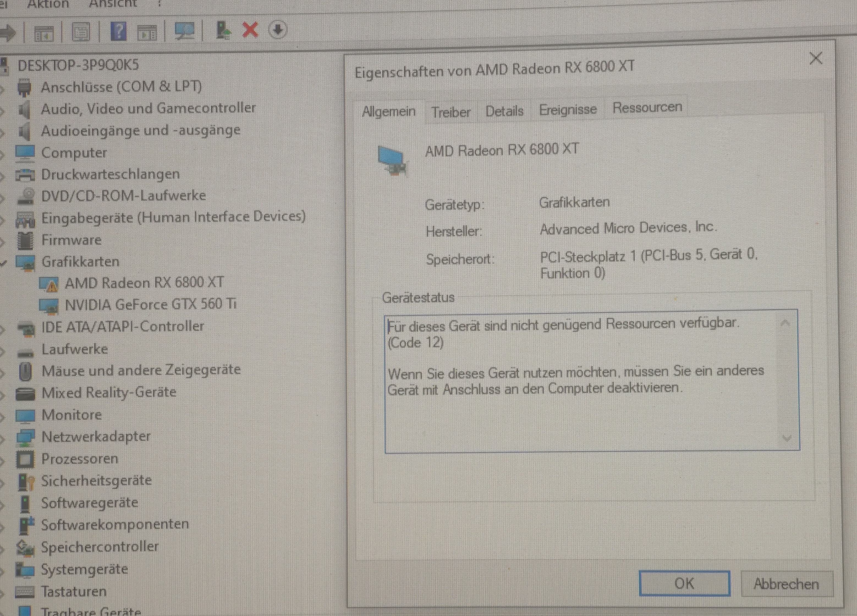Select AMD Radeon RX 6800 XT tree entry

144,283
